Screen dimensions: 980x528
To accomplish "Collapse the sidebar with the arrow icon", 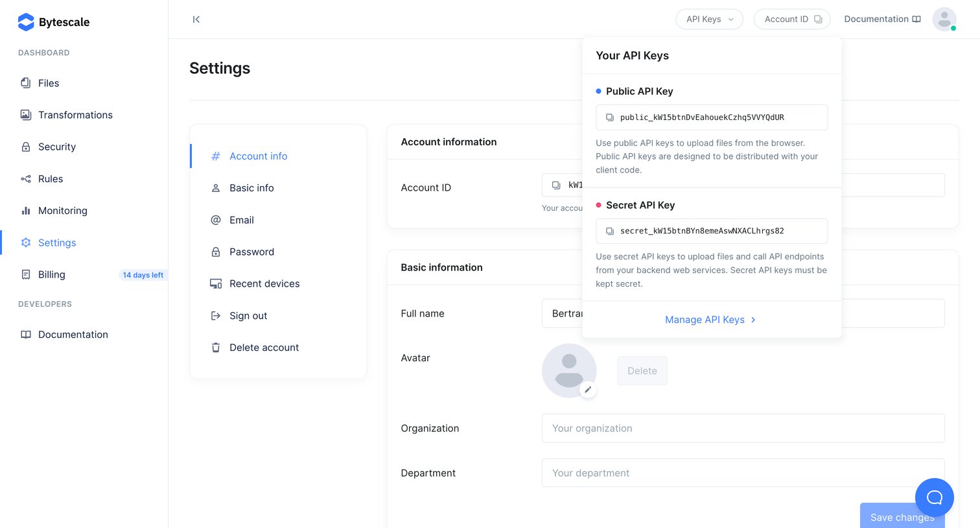I will 196,19.
